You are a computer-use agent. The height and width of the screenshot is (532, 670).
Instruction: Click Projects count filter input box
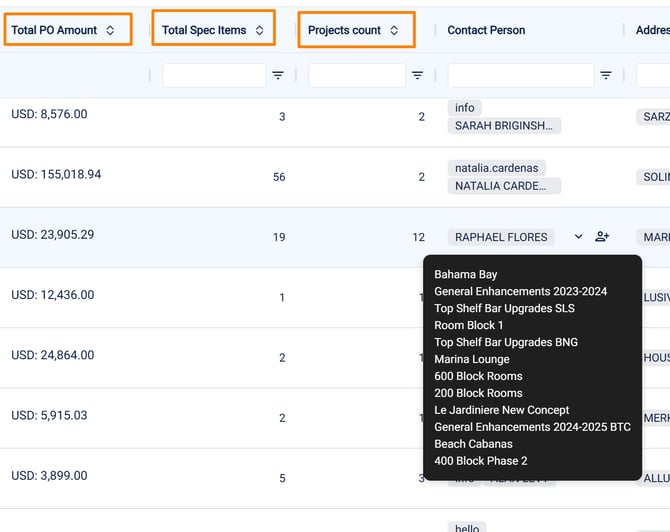click(356, 75)
